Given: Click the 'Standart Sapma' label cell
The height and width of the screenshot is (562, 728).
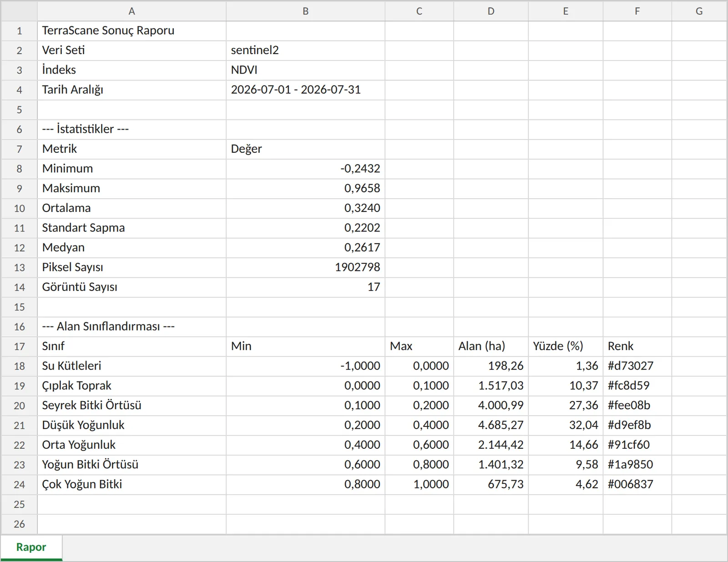Looking at the screenshot, I should pyautogui.click(x=131, y=228).
